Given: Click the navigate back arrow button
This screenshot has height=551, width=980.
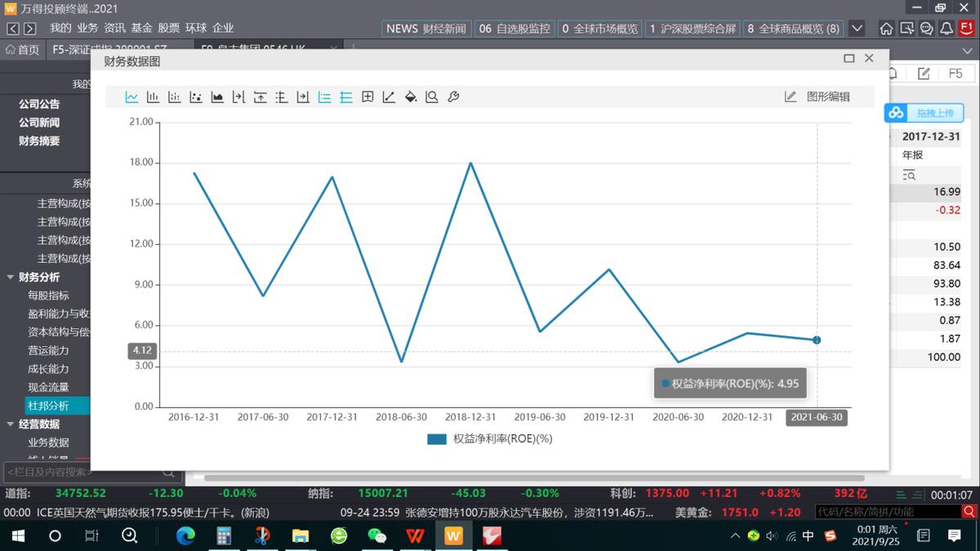Looking at the screenshot, I should 13,29.
